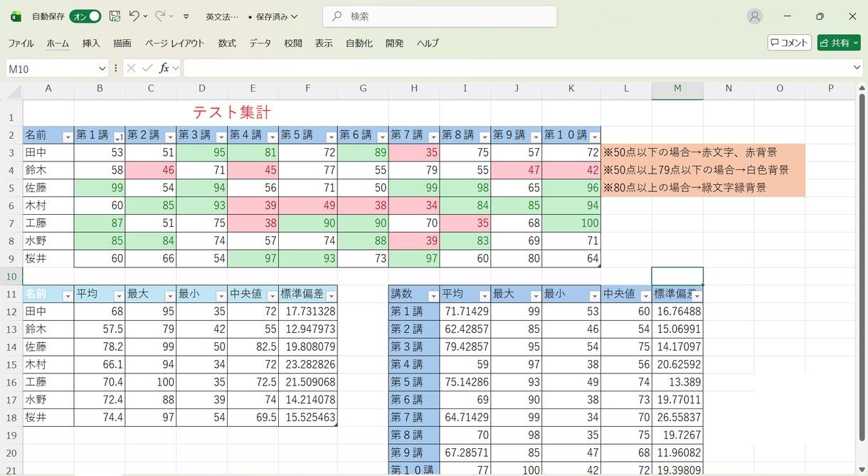
Task: Click the formula bar Enter checkmark icon
Action: (147, 68)
